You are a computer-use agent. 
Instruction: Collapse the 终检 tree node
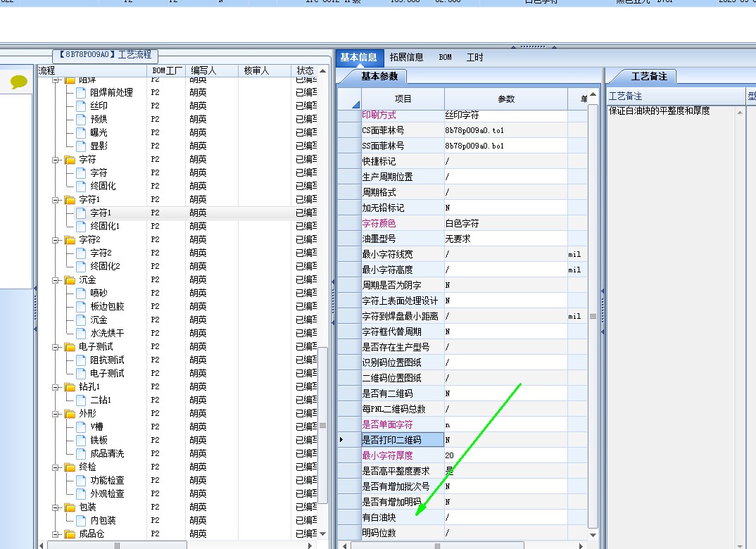coord(56,467)
